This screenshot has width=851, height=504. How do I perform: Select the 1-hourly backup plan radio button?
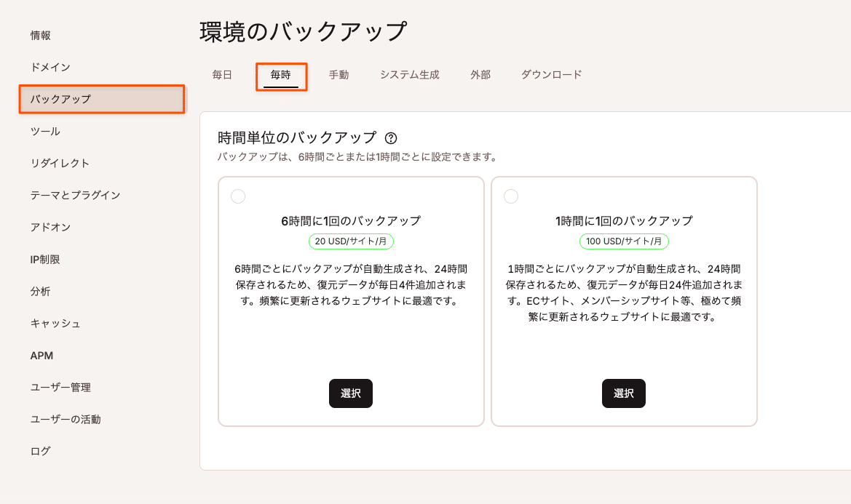(511, 196)
